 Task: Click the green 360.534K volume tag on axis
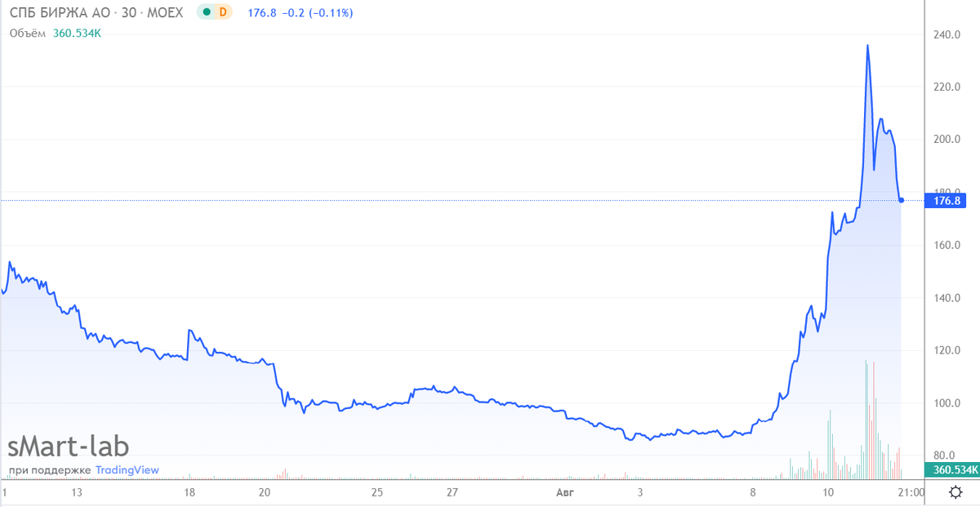point(951,469)
